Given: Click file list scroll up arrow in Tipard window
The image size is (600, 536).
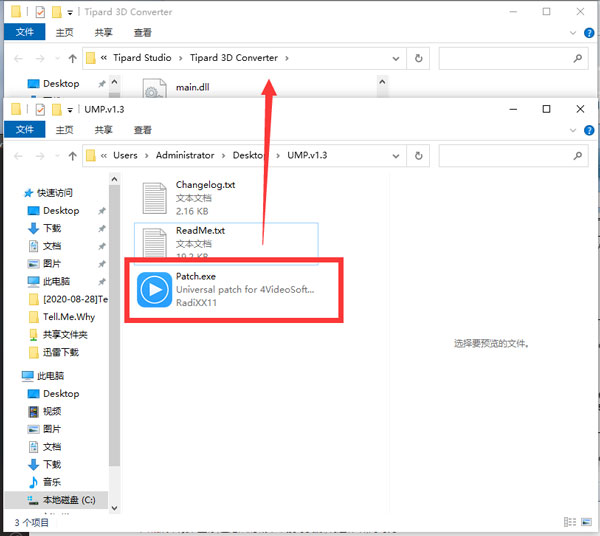Looking at the screenshot, I should pyautogui.click(x=382, y=82).
